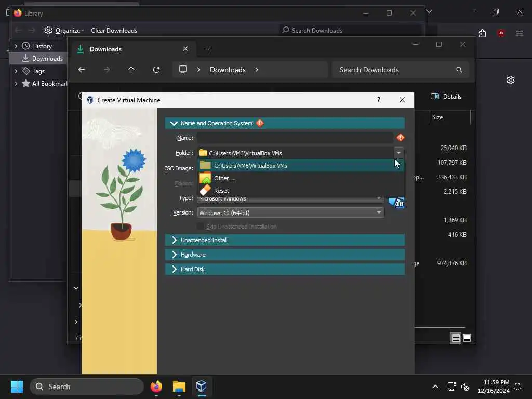Open VirtualBox from the taskbar
The image size is (532, 399).
202,387
